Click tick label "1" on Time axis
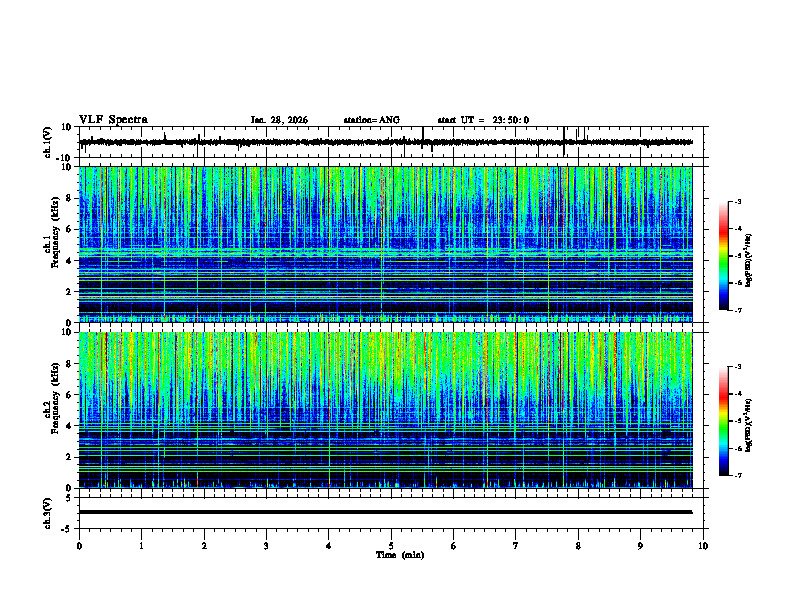The width and height of the screenshot is (792, 612). point(141,546)
